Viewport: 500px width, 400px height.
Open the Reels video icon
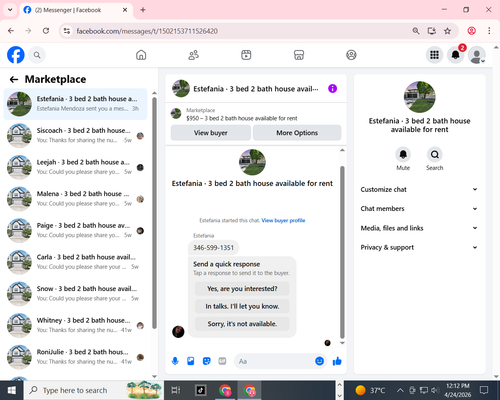point(246,55)
